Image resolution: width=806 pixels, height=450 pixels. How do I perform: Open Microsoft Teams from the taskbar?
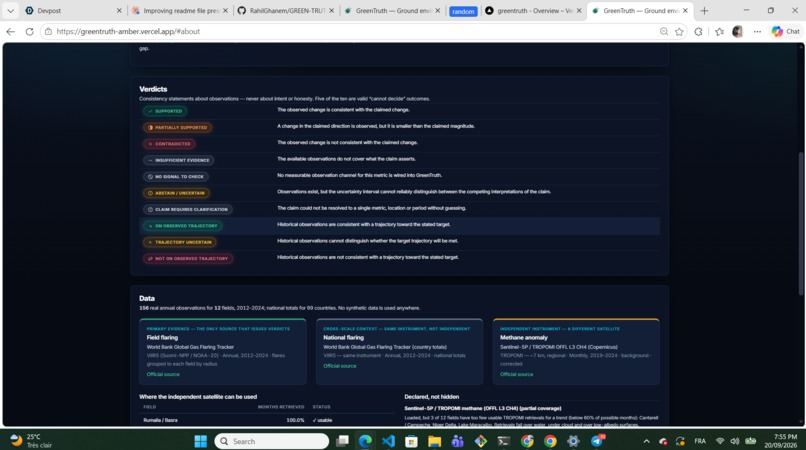pyautogui.click(x=457, y=441)
